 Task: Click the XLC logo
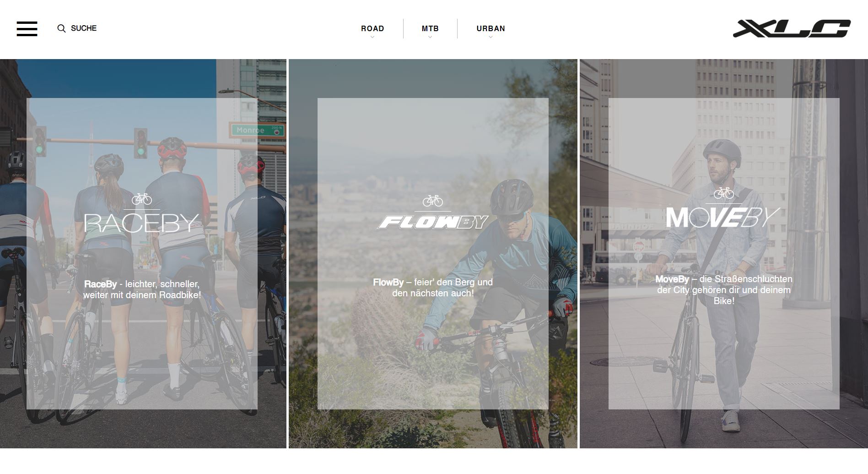click(792, 28)
